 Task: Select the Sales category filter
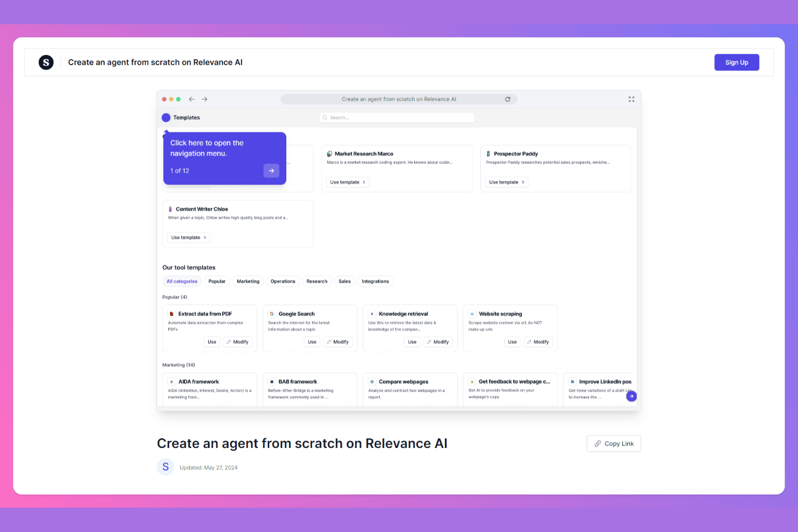[x=345, y=281]
